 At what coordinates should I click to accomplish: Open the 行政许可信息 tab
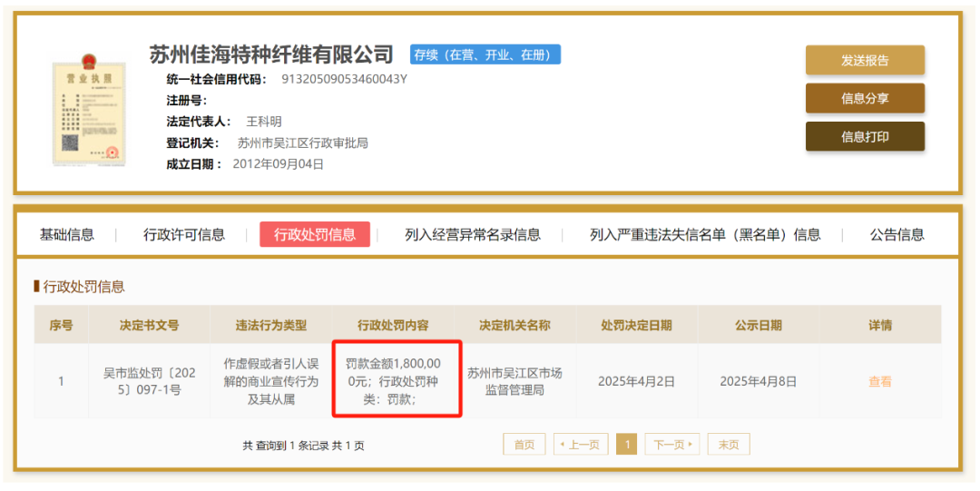[x=184, y=234]
